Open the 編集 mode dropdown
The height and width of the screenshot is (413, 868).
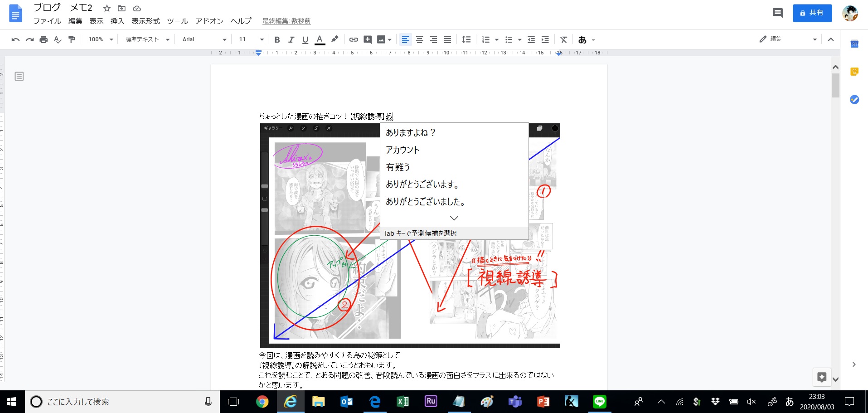(788, 39)
